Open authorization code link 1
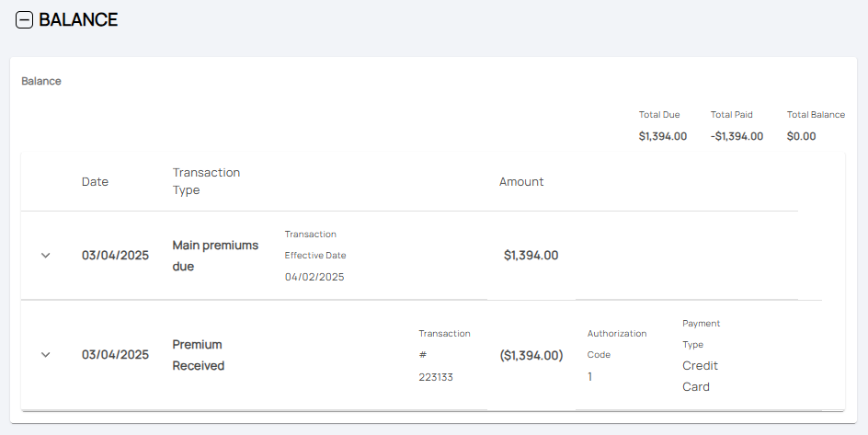Screen dimensions: 868x435 [590, 376]
